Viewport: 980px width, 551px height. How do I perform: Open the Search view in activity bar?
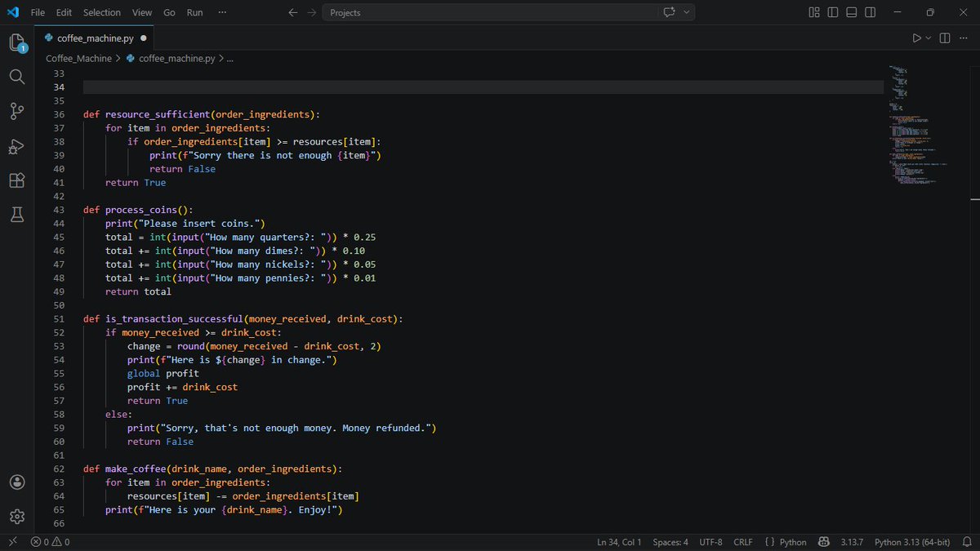[x=17, y=77]
